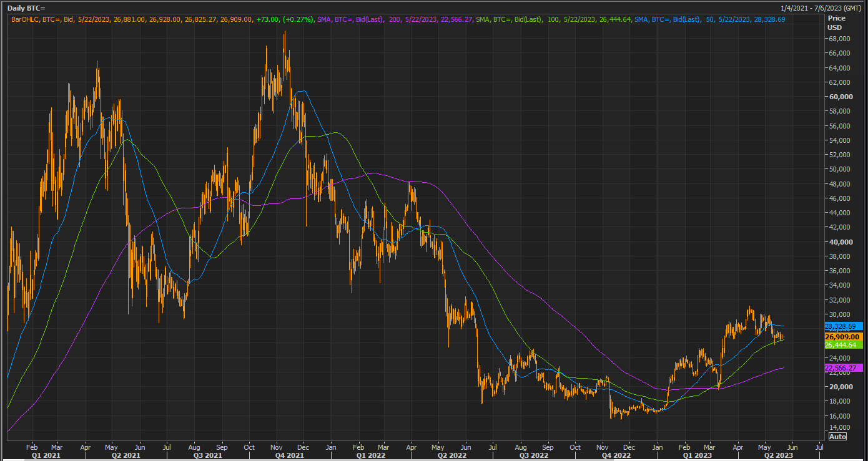This screenshot has height=461, width=868.
Task: Click the 50,000 price axis label
Action: pyautogui.click(x=841, y=169)
